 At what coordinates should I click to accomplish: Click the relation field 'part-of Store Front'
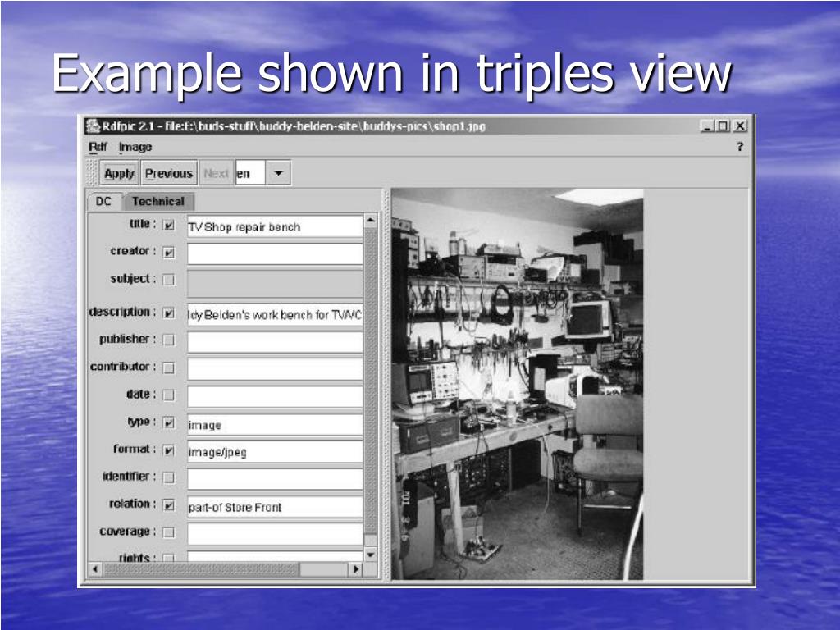click(x=275, y=507)
